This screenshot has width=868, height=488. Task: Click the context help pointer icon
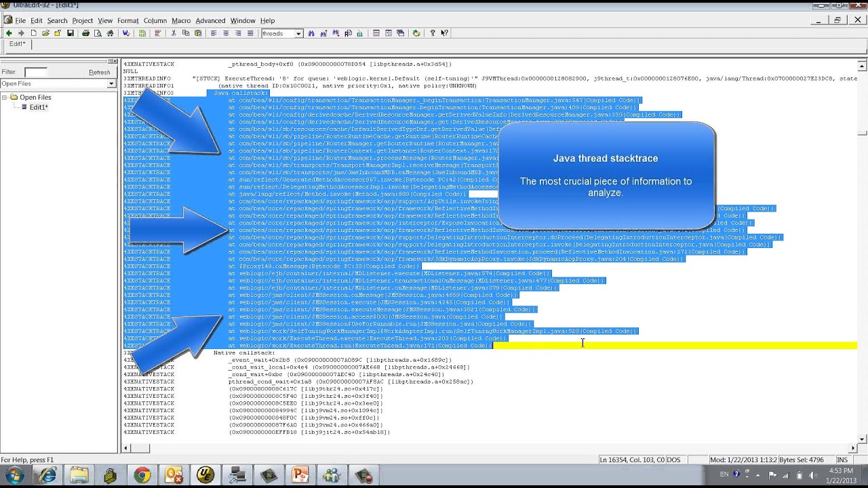point(444,33)
